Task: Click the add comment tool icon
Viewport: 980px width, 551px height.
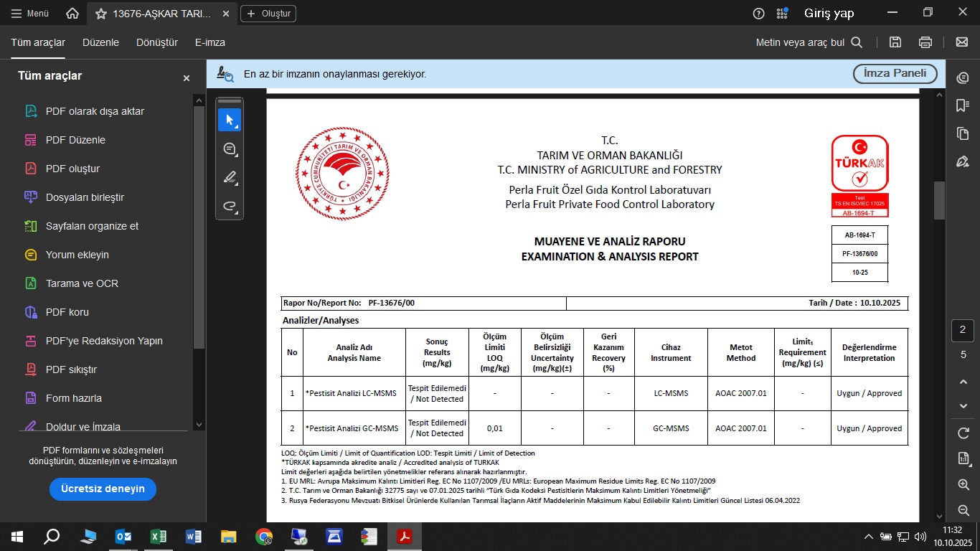Action: pyautogui.click(x=230, y=149)
